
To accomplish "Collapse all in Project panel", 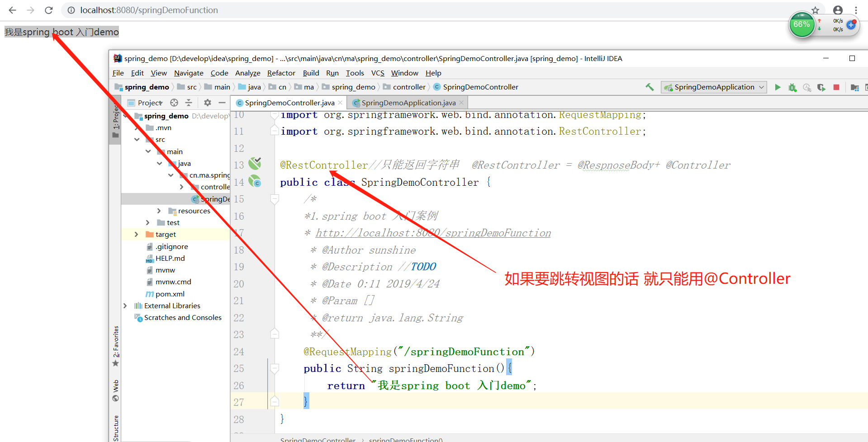I will click(x=189, y=103).
